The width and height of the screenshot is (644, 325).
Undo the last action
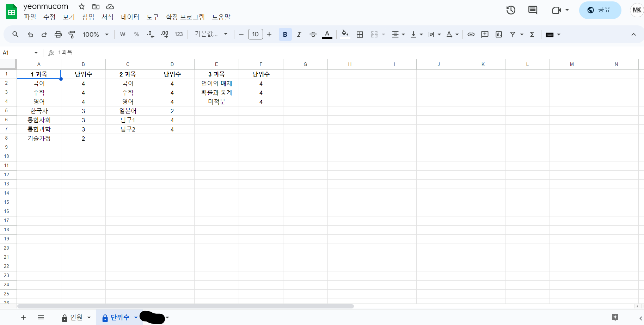point(30,34)
